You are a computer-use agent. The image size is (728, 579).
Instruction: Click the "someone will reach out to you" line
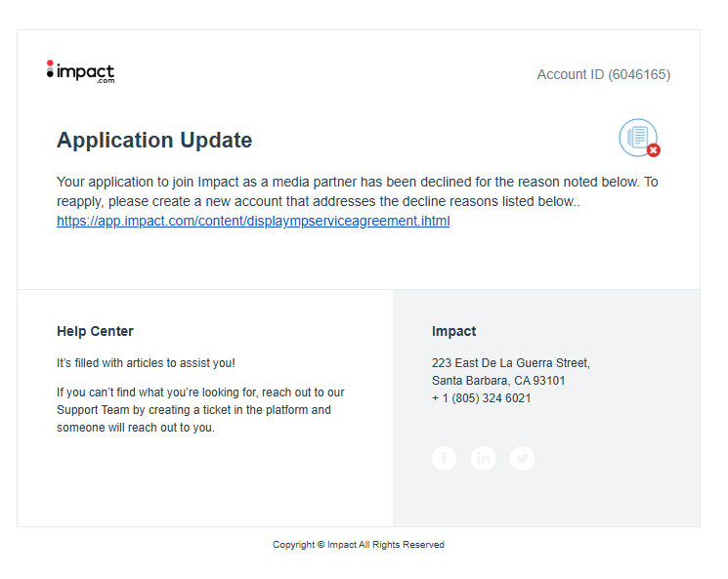tap(135, 428)
